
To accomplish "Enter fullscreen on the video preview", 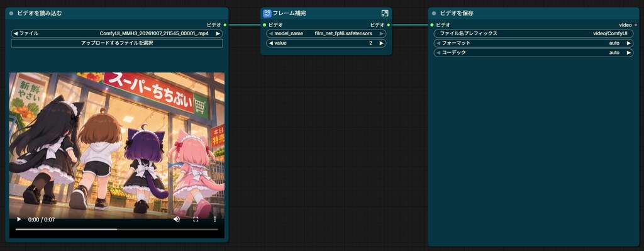I will 196,220.
